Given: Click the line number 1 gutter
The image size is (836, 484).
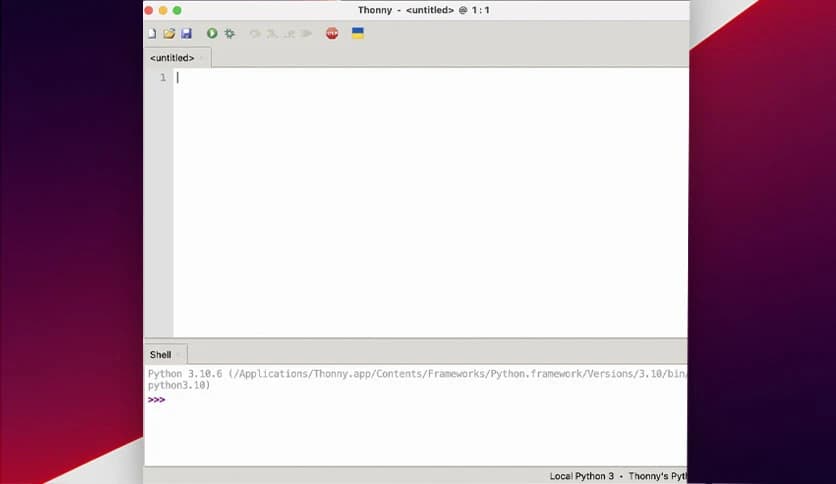Looking at the screenshot, I should coord(162,78).
